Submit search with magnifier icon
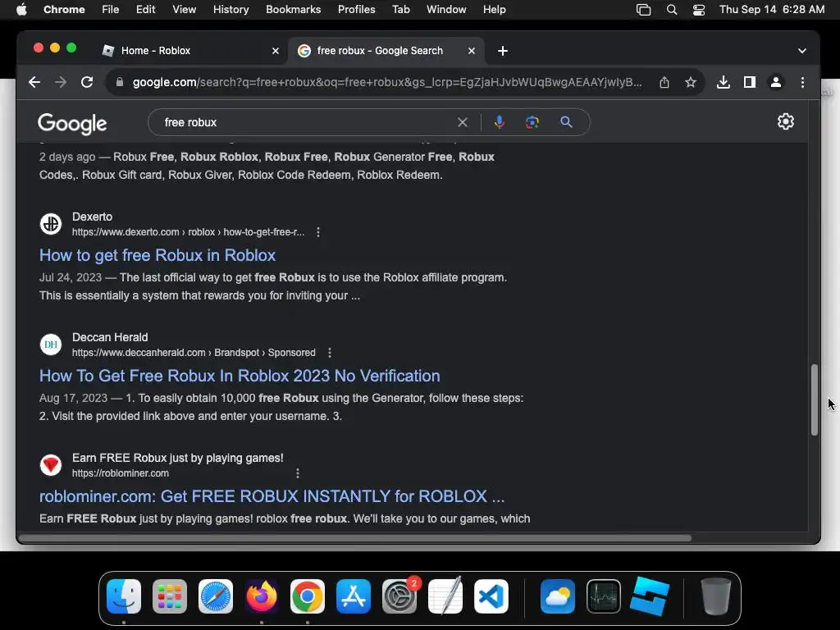This screenshot has width=840, height=630. 566,122
